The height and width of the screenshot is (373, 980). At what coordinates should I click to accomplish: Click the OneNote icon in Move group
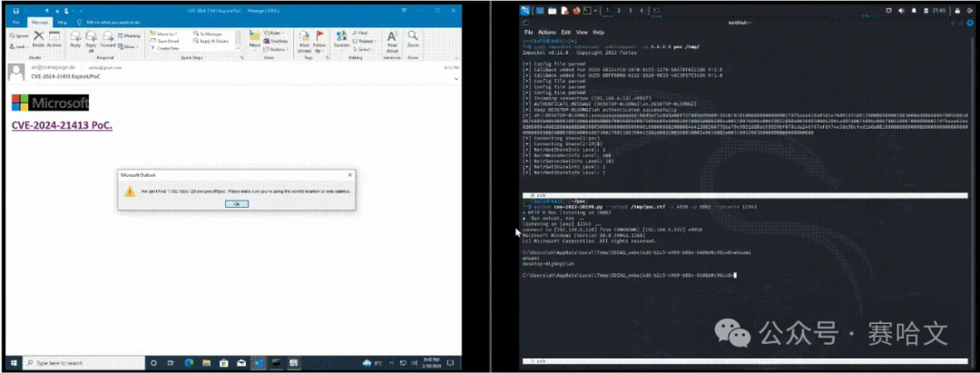pyautogui.click(x=275, y=41)
